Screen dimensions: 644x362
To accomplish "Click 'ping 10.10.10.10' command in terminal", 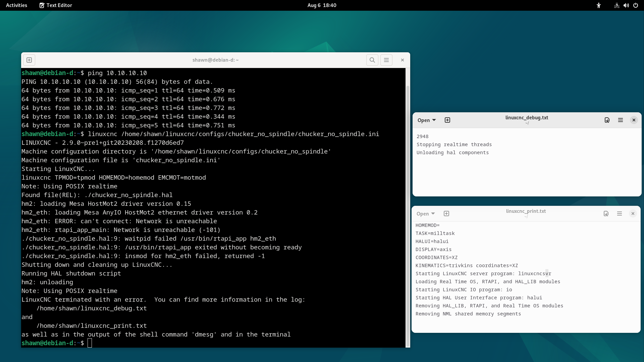I will (x=117, y=73).
